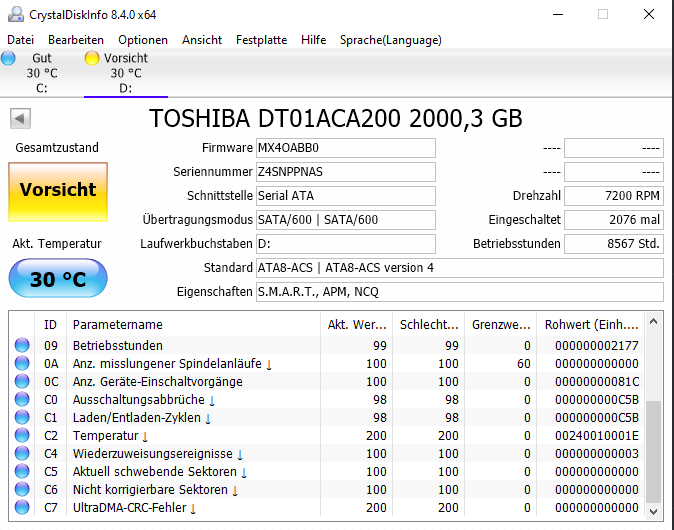Open the Festplatte menu

point(261,40)
